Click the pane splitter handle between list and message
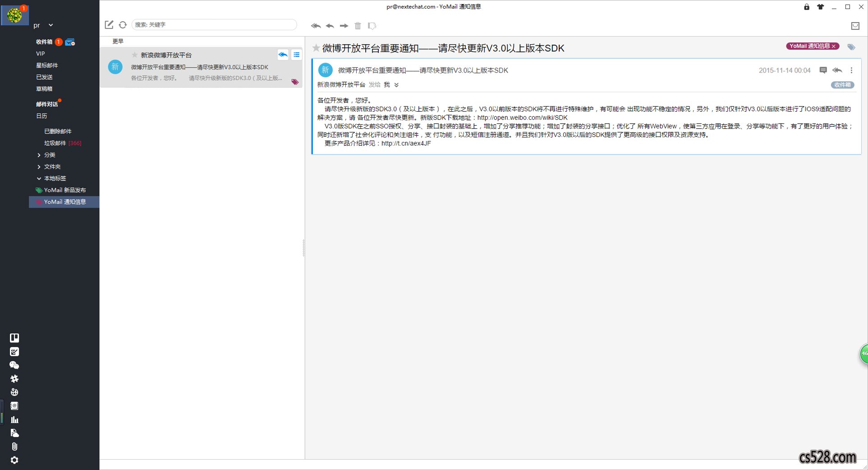 (304, 248)
